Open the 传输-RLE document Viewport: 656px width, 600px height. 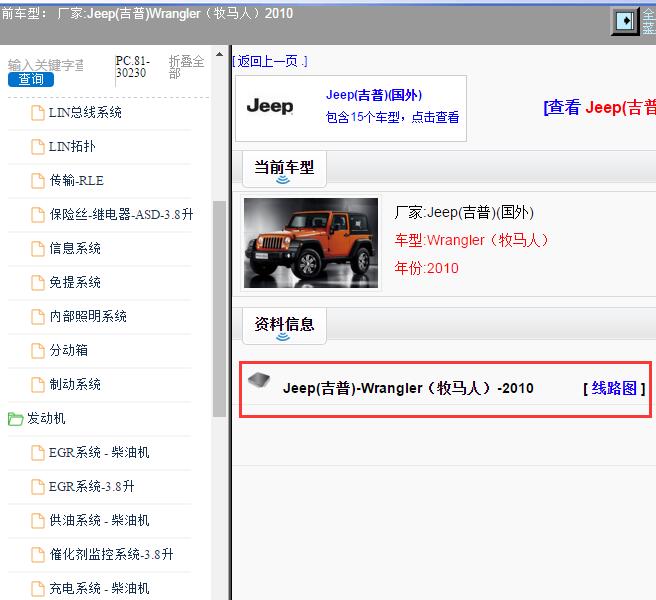click(x=77, y=180)
